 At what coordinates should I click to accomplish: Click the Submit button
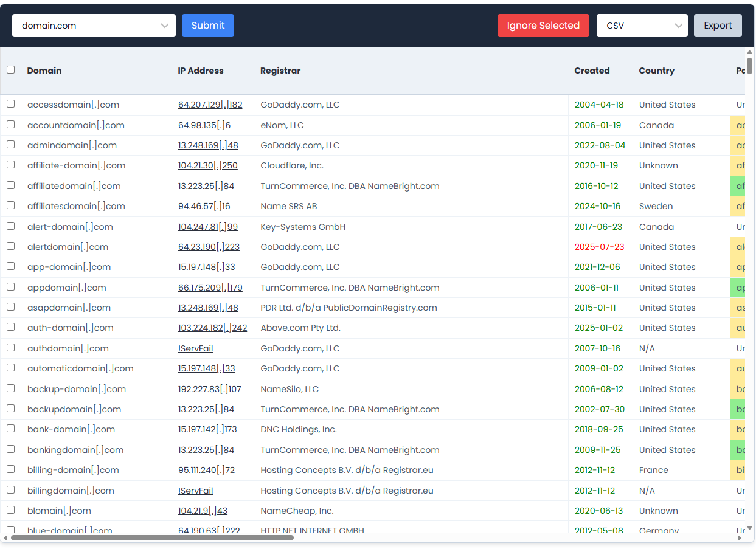coord(207,26)
